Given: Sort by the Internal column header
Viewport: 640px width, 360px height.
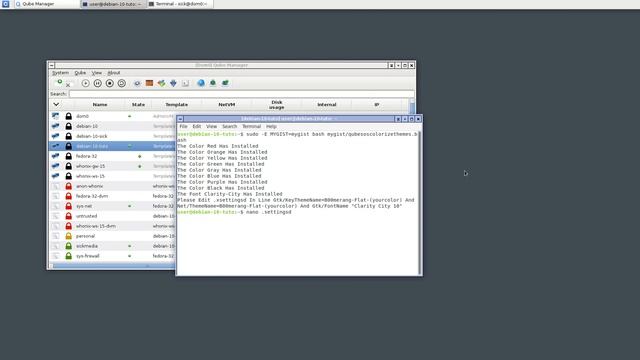Looking at the screenshot, I should pyautogui.click(x=327, y=105).
